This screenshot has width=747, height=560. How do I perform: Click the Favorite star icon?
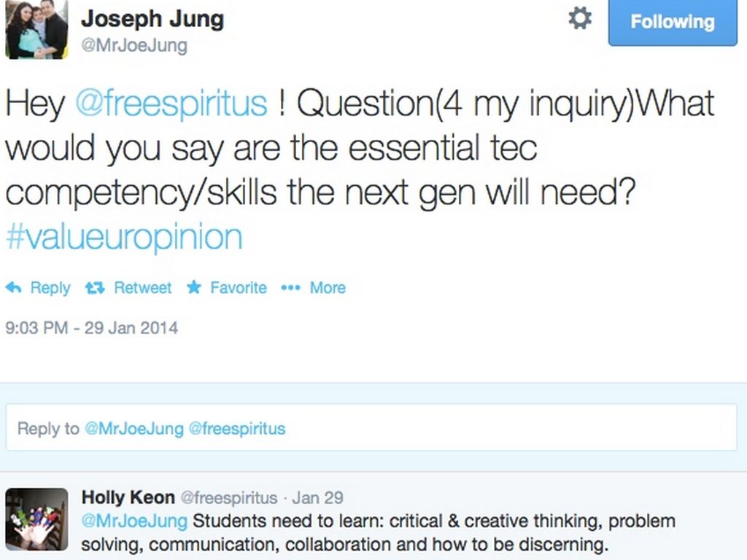click(193, 288)
